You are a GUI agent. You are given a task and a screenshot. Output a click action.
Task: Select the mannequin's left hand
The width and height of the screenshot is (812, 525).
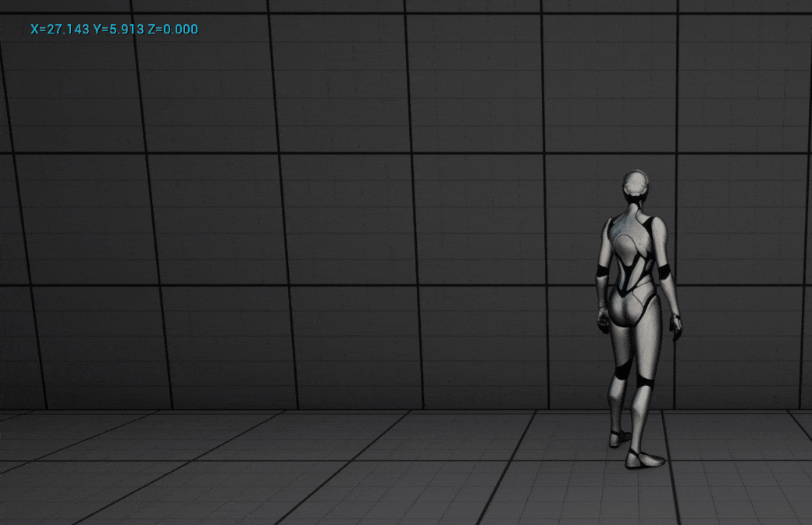pos(602,320)
